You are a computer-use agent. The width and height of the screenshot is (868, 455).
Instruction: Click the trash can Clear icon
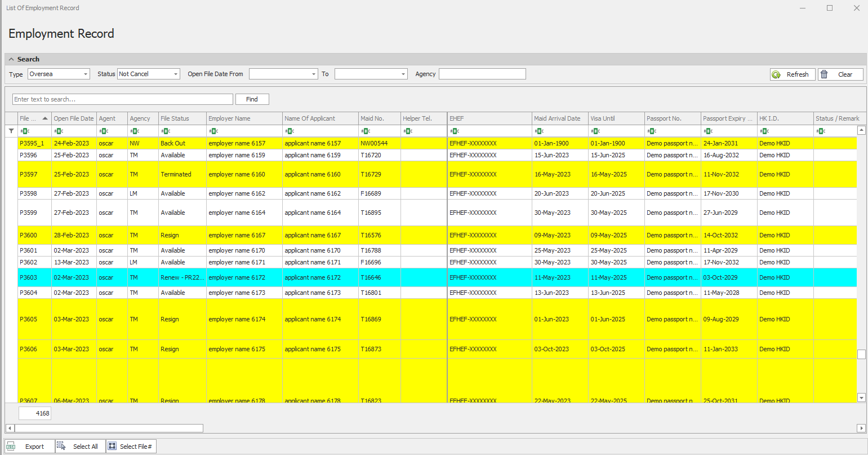point(825,74)
